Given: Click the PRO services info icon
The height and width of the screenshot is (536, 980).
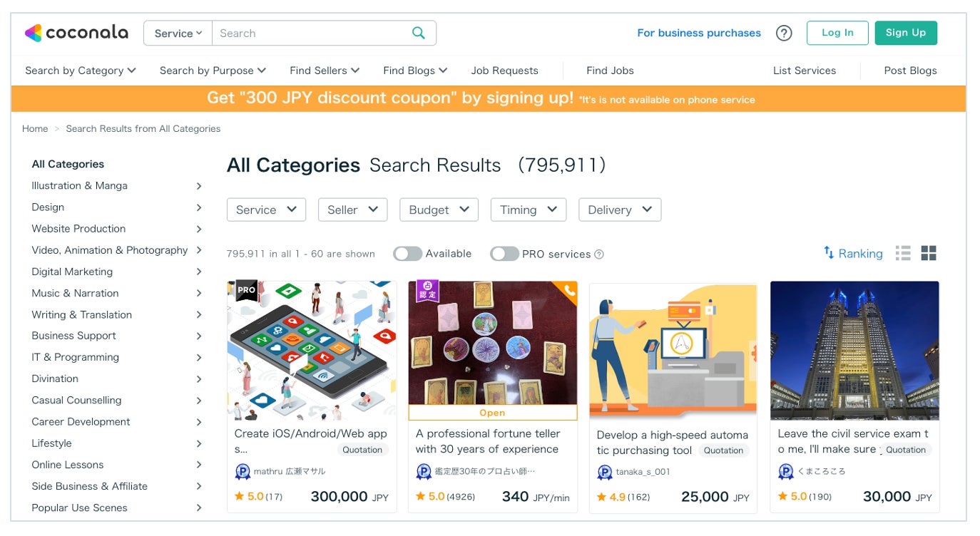Looking at the screenshot, I should pyautogui.click(x=599, y=254).
